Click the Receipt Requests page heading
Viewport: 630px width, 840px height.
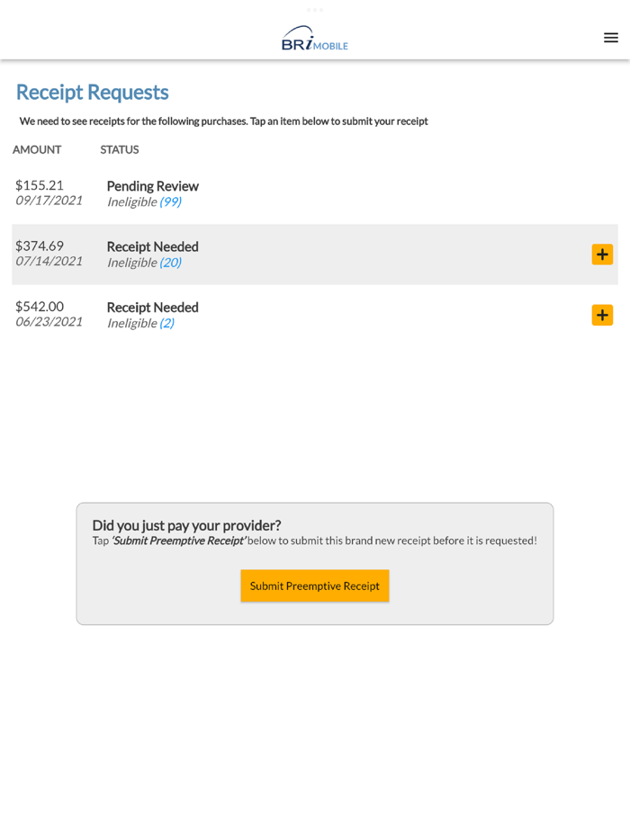click(92, 92)
